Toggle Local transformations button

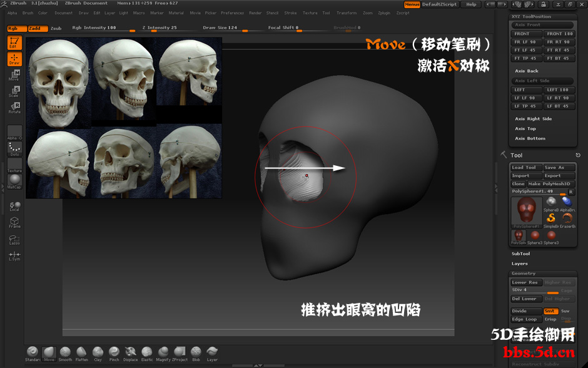click(14, 207)
